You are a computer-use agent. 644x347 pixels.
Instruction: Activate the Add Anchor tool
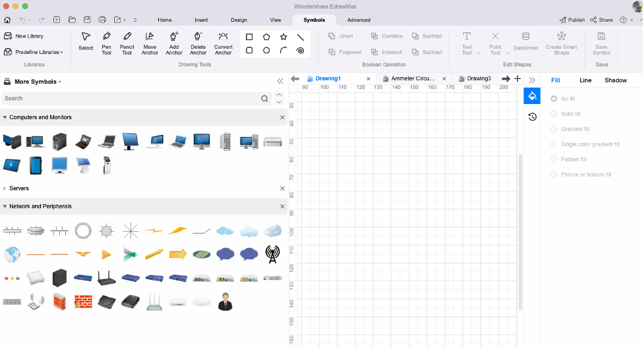[174, 43]
